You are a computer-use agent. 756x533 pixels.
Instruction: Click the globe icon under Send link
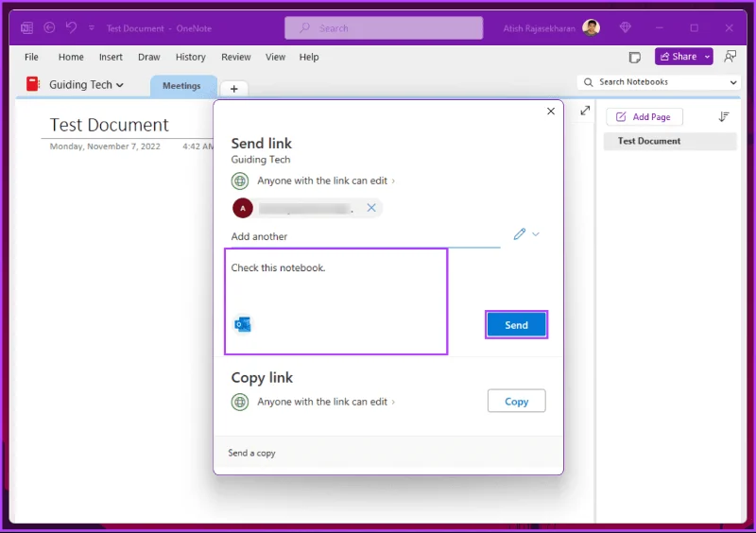click(240, 181)
